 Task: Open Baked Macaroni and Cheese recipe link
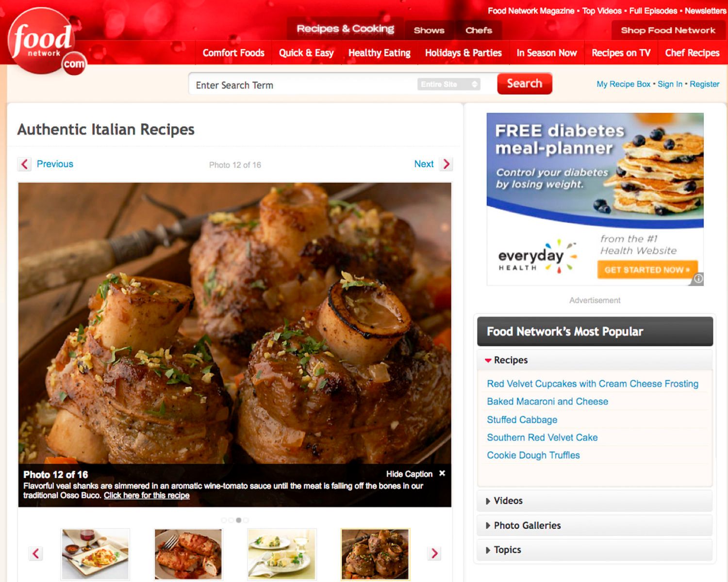547,401
